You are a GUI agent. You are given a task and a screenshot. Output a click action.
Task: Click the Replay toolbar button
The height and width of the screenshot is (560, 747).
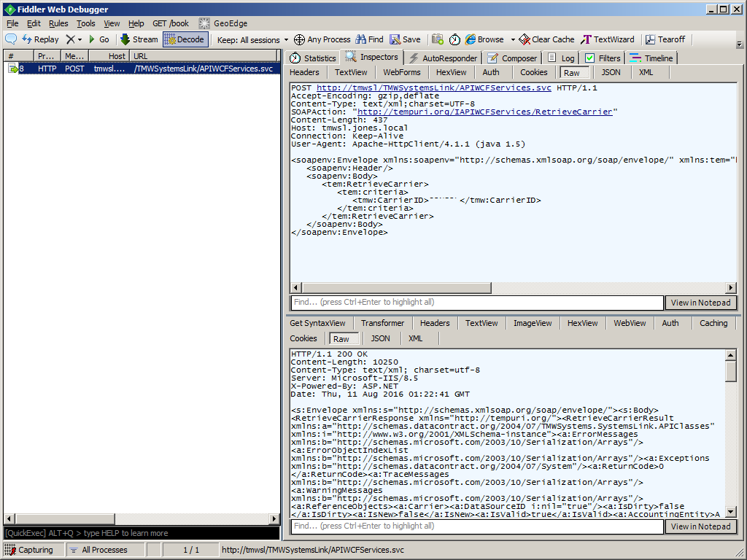pyautogui.click(x=40, y=39)
